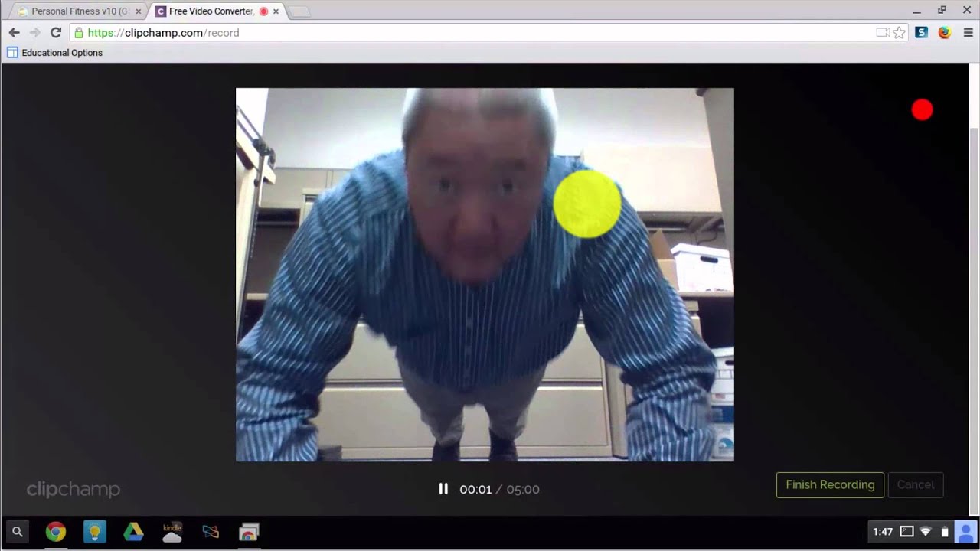The height and width of the screenshot is (551, 980).
Task: Open the Chrome window-stack app on the shelf
Action: click(x=249, y=532)
